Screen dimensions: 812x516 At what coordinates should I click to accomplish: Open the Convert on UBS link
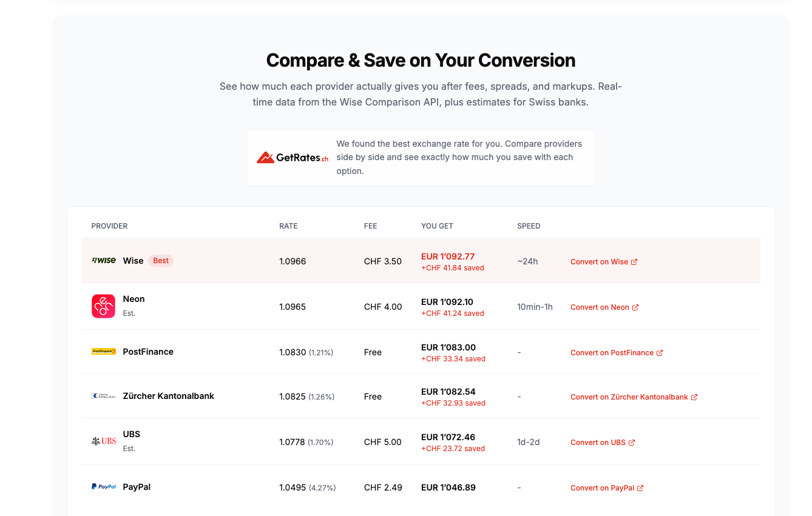pos(598,442)
